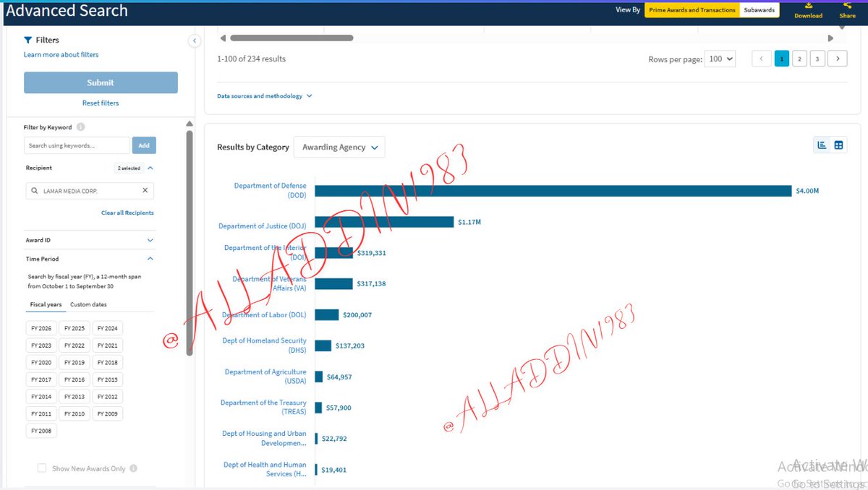Go to results page 1

tap(782, 59)
